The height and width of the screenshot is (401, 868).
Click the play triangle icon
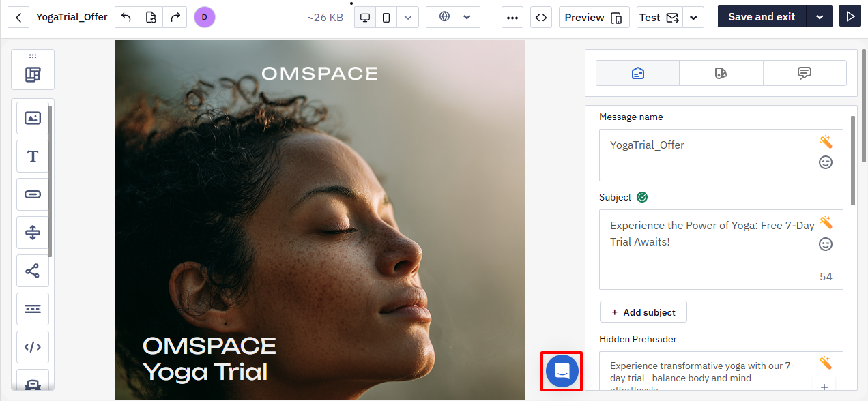(850, 17)
